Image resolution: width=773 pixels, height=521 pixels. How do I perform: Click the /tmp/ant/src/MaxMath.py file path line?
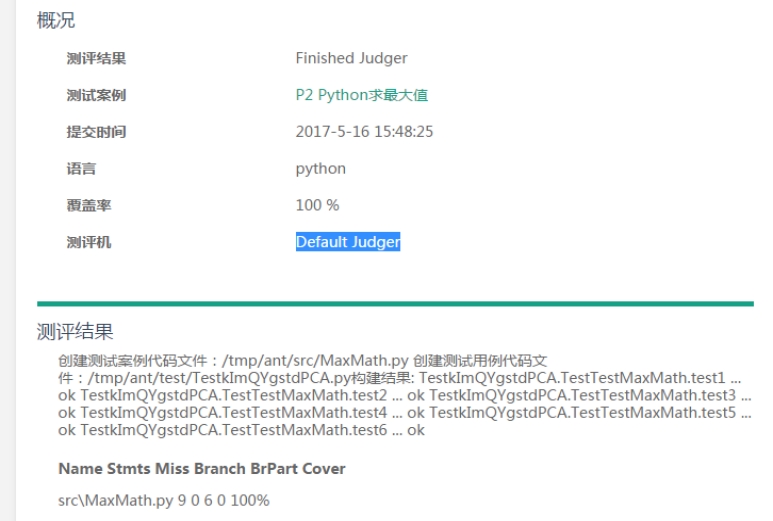(302, 360)
